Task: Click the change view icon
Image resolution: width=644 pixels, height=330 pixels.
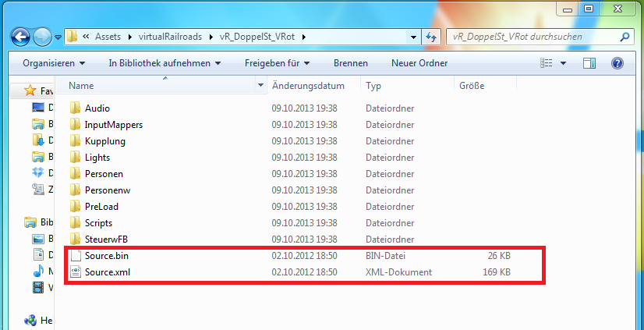Action: pos(547,63)
